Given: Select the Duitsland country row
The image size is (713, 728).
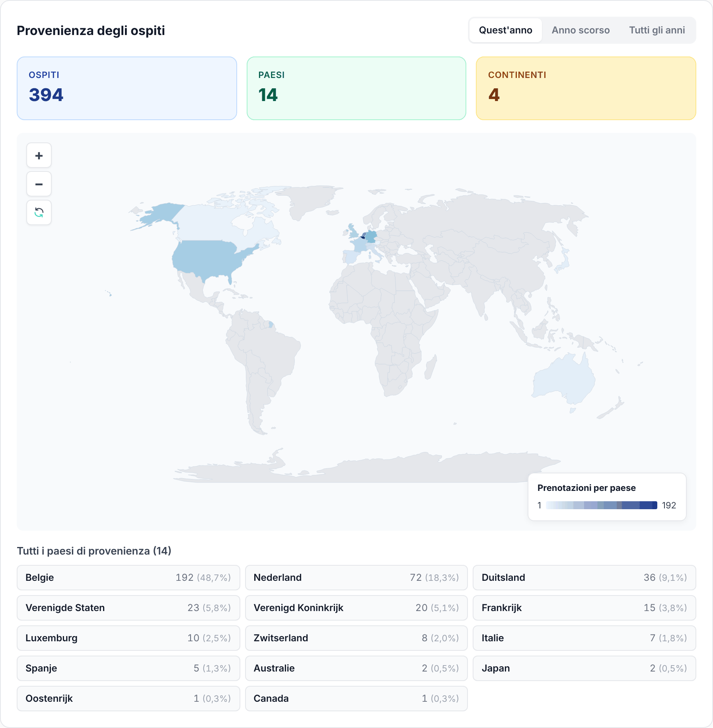Looking at the screenshot, I should (x=584, y=578).
